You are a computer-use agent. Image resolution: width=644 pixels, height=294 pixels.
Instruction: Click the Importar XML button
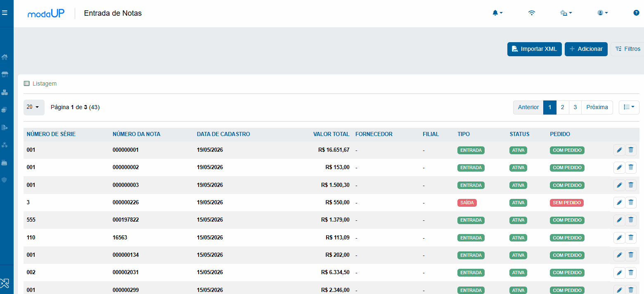click(x=535, y=49)
